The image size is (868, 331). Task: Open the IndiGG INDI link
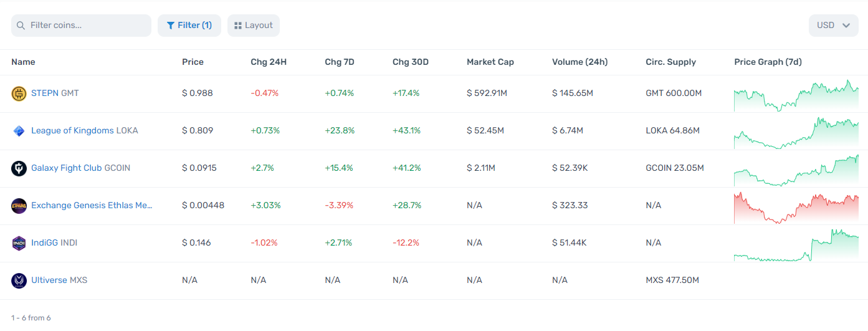pyautogui.click(x=54, y=242)
